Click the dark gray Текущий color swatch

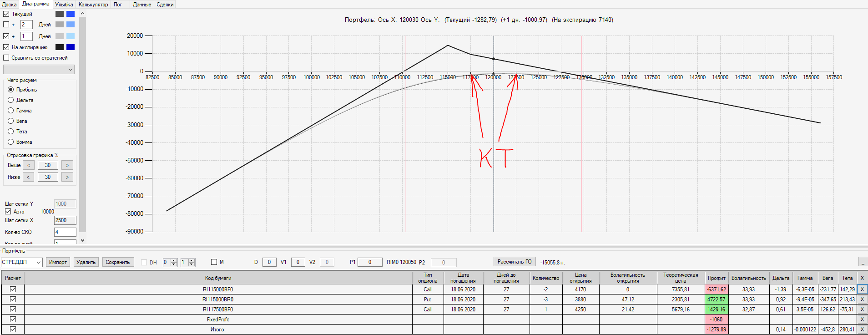[60, 14]
